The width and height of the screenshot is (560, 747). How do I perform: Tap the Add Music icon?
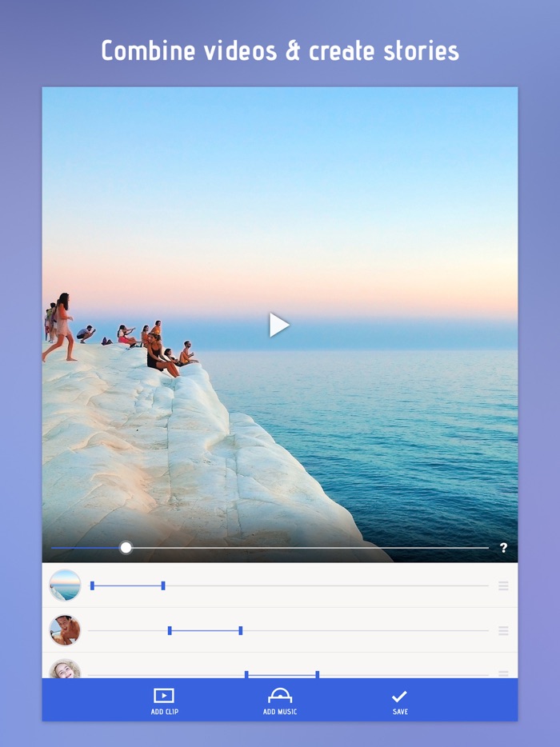coord(280,696)
